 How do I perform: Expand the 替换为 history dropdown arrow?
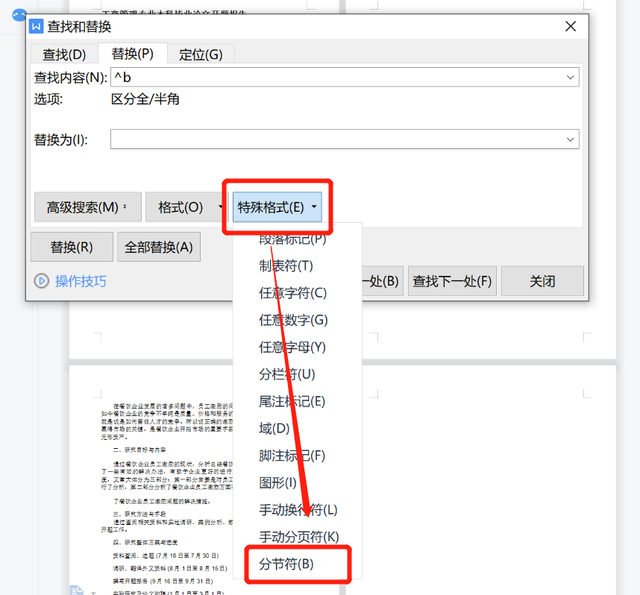pos(570,139)
